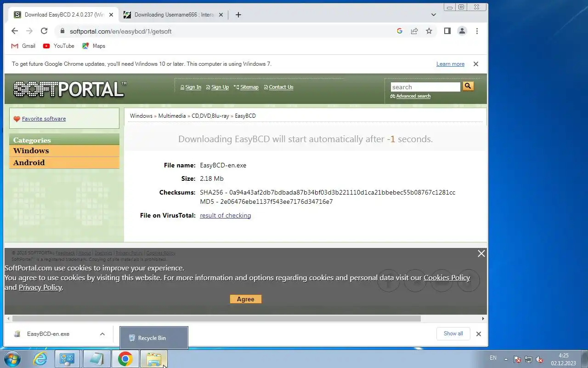The height and width of the screenshot is (368, 588).
Task: Open YouTube bookmark
Action: point(58,46)
